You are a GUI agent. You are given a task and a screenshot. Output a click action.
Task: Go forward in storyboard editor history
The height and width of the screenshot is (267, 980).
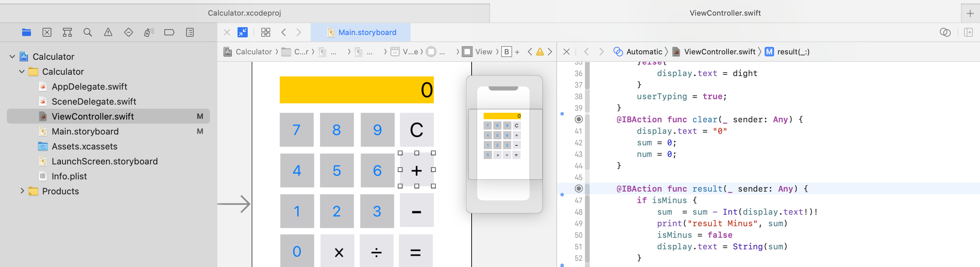(299, 32)
